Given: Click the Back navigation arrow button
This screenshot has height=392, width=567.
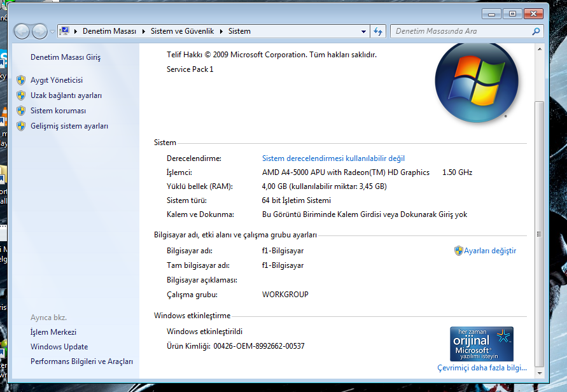Looking at the screenshot, I should [x=22, y=31].
